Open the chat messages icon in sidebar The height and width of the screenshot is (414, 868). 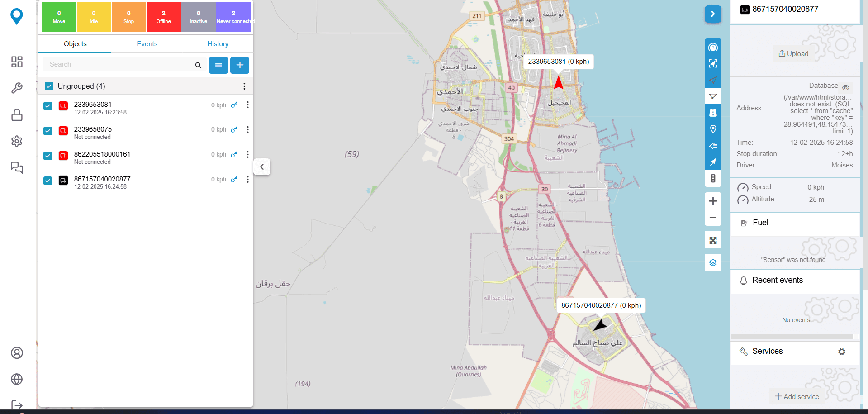(17, 168)
